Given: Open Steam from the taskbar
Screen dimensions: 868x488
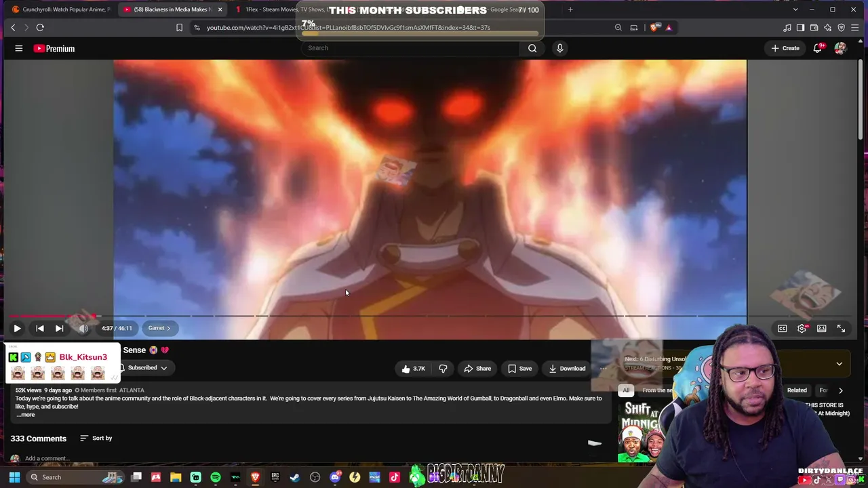Looking at the screenshot, I should [x=295, y=477].
